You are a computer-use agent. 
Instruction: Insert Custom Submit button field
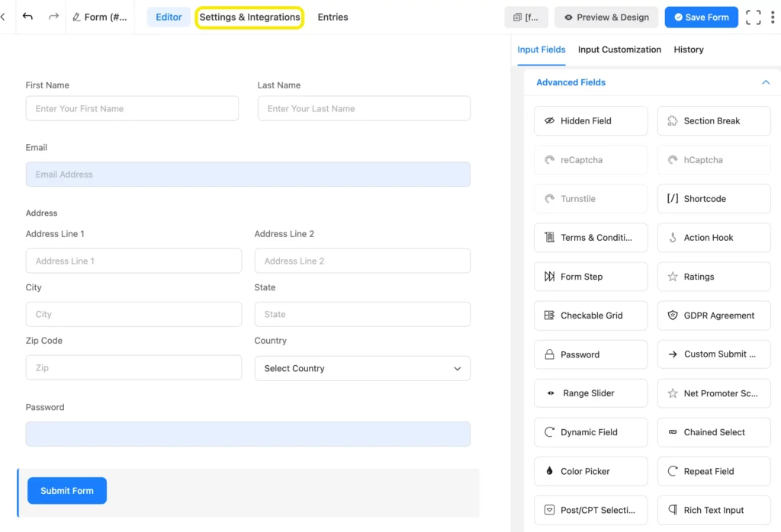coord(714,354)
